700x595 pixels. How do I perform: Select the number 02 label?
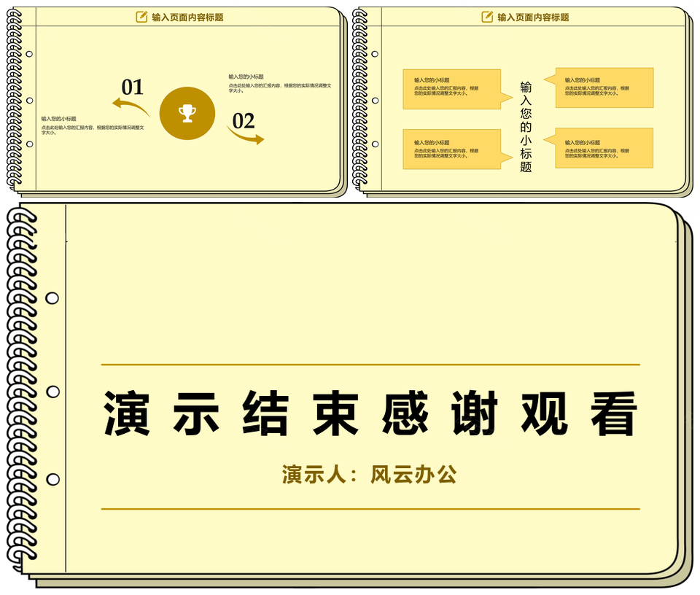(x=244, y=120)
